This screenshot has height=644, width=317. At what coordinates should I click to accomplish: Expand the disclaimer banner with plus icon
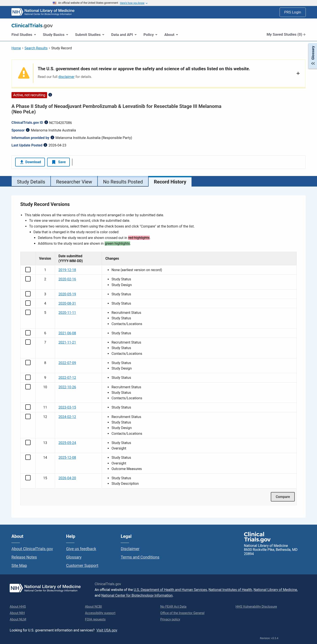coord(298,73)
